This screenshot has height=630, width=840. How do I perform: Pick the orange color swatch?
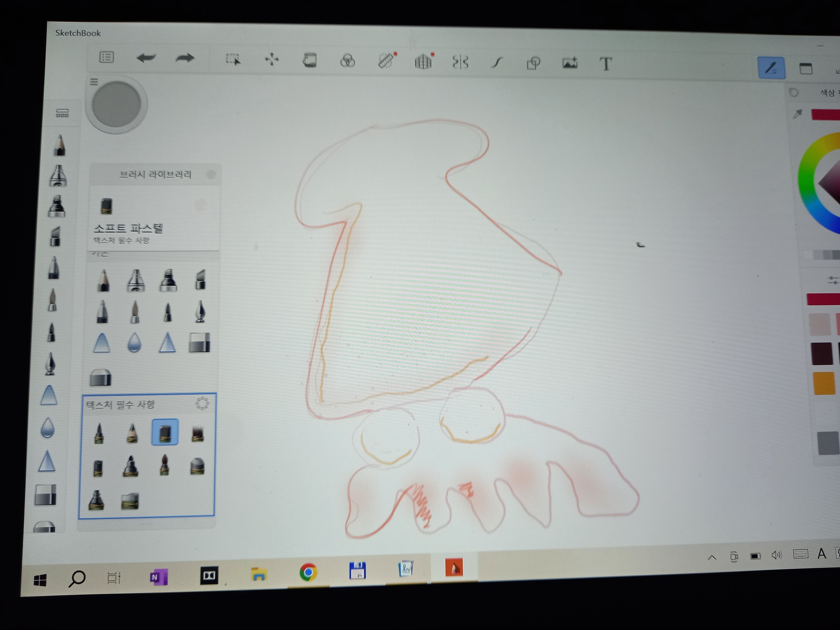[x=824, y=383]
